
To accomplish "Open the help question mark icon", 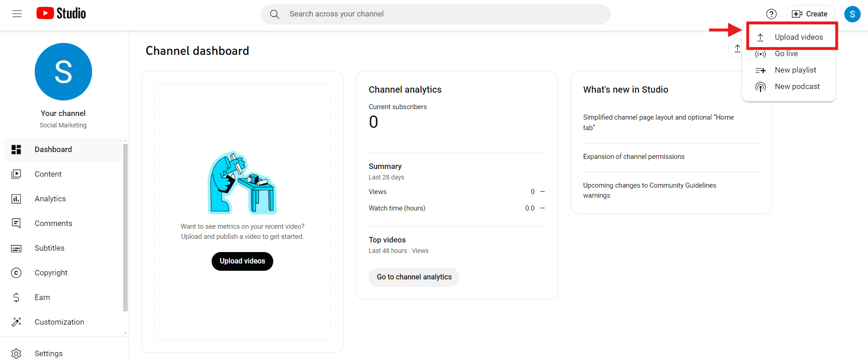I will click(771, 14).
